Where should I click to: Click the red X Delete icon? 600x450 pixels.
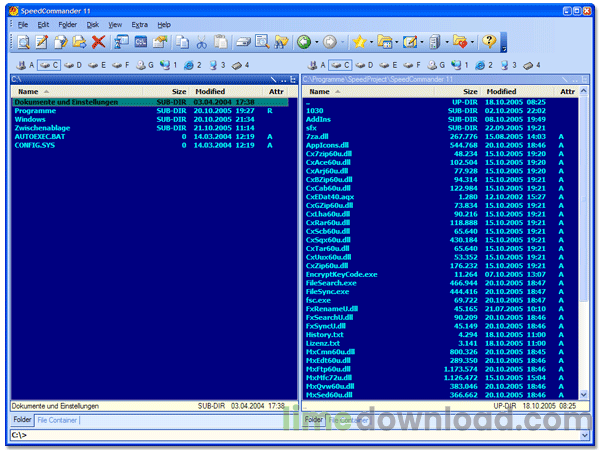point(98,42)
